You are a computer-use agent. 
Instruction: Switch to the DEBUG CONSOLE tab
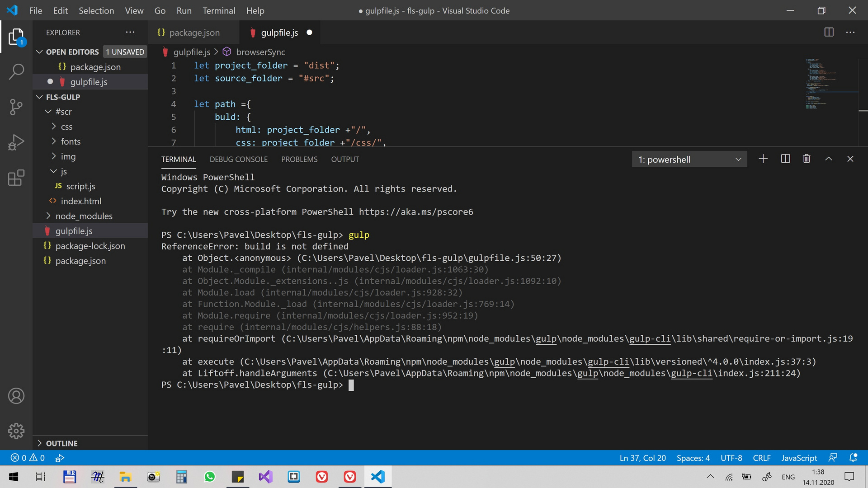pyautogui.click(x=239, y=160)
